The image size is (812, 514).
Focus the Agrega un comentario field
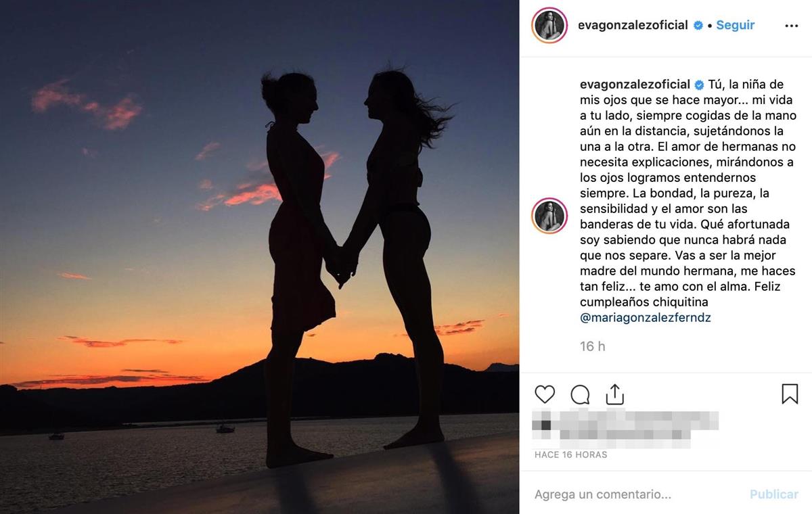pyautogui.click(x=636, y=494)
